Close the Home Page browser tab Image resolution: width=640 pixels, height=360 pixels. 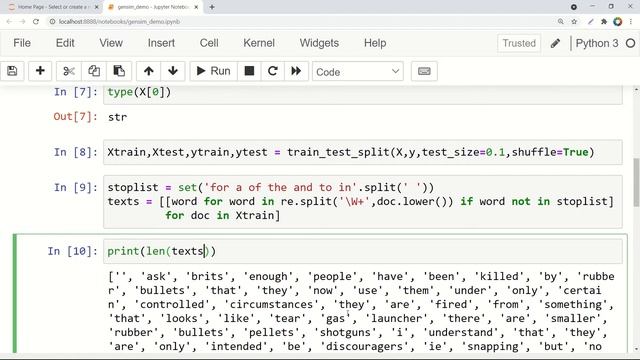point(97,7)
